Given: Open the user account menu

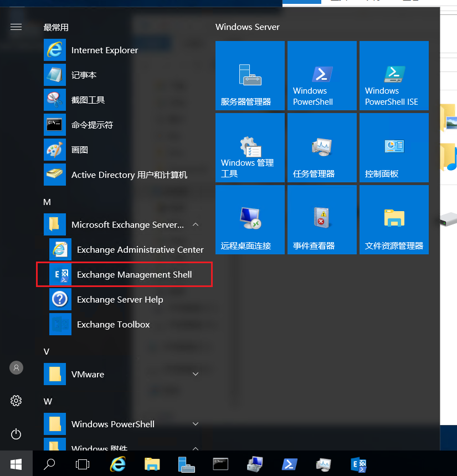Looking at the screenshot, I should click(x=17, y=367).
